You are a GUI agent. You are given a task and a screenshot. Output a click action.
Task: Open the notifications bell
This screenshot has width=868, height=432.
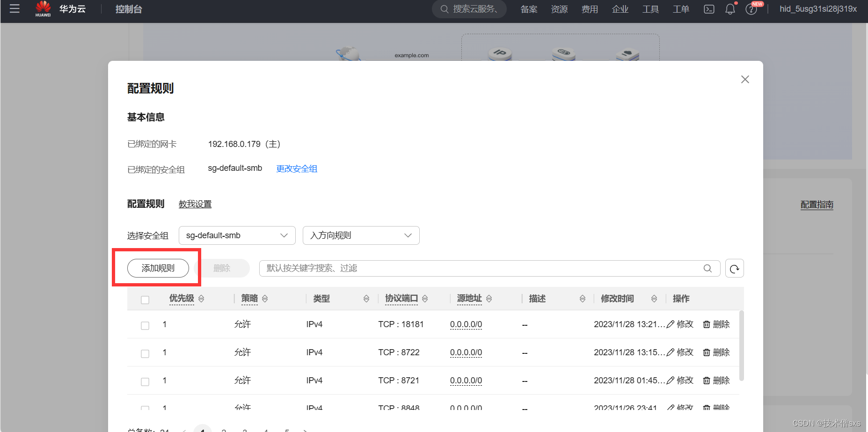coord(730,9)
